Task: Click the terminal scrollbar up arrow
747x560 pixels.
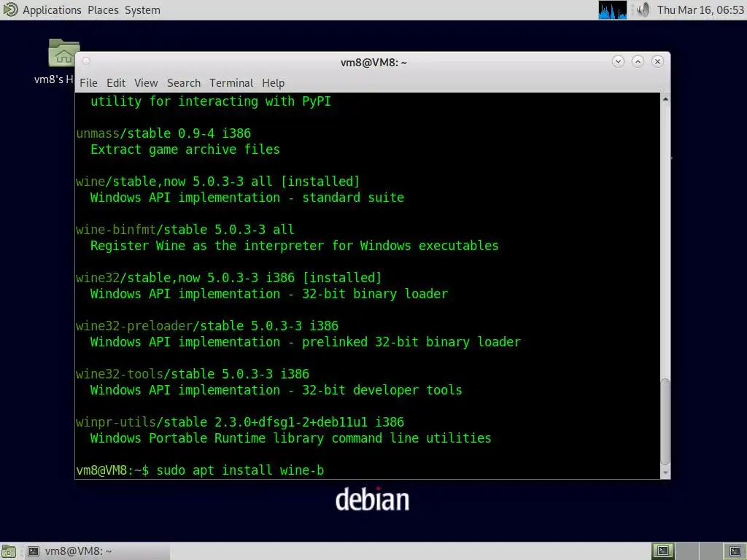Action: [665, 98]
